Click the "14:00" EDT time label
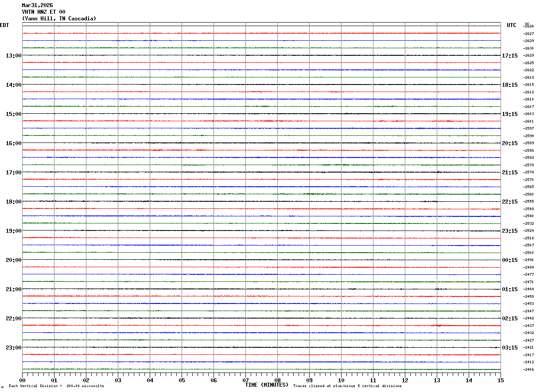Viewport: 536px width, 392px height. (x=14, y=85)
